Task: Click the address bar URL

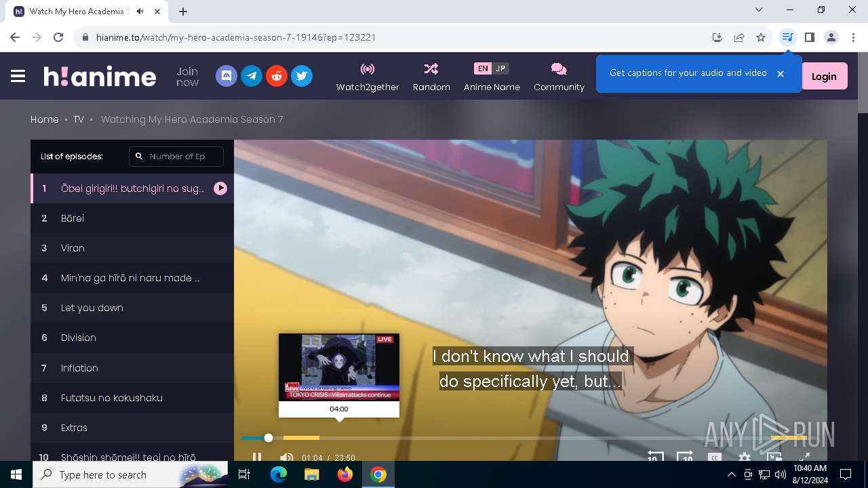Action: point(236,37)
